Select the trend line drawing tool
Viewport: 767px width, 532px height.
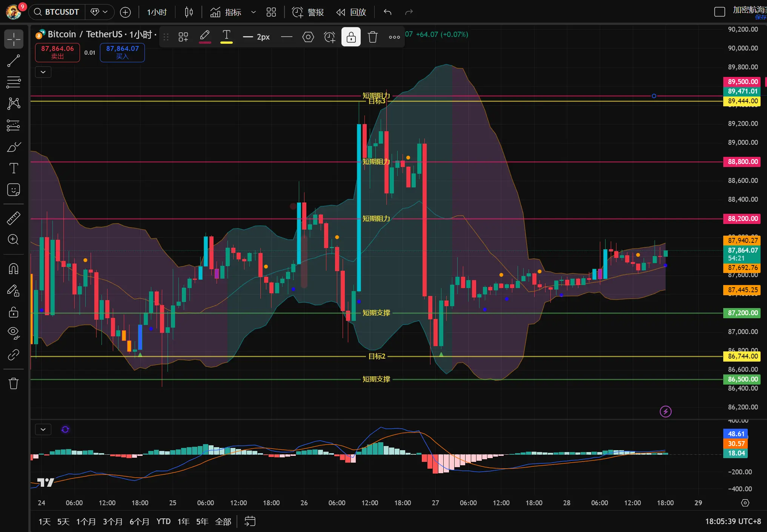14,61
